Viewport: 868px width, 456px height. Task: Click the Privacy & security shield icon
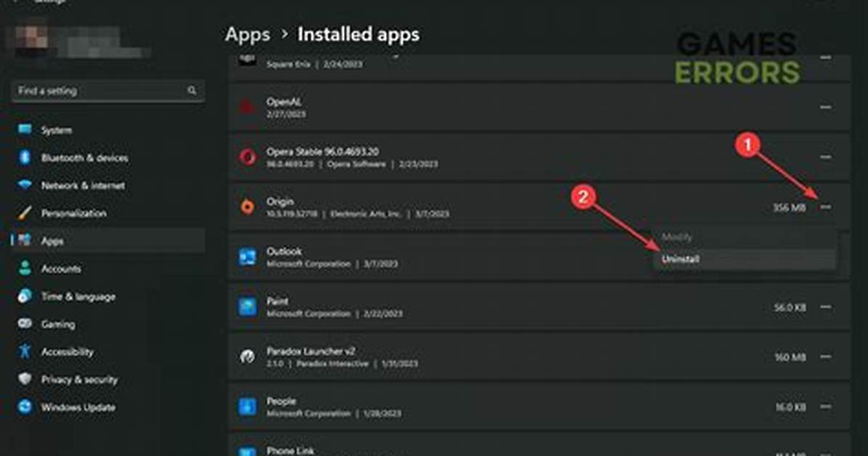pos(25,379)
